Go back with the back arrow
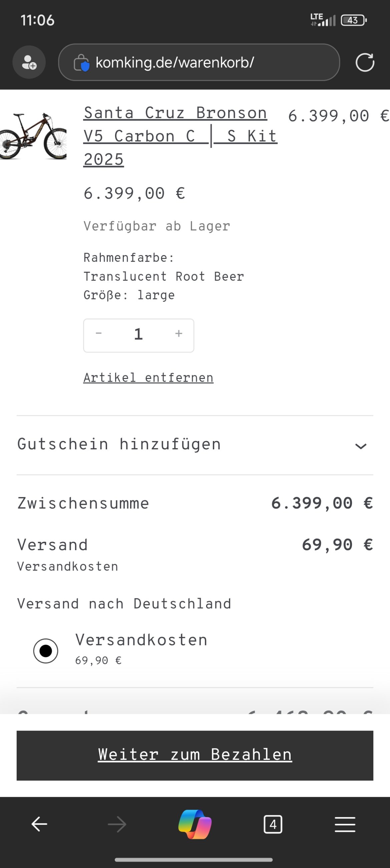390x868 pixels. (x=39, y=824)
